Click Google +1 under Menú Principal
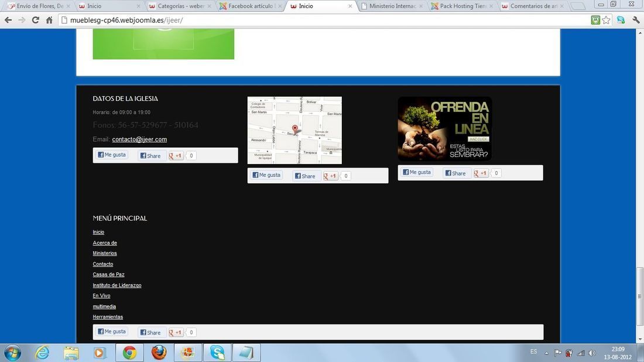The height and width of the screenshot is (362, 644). coord(176,332)
